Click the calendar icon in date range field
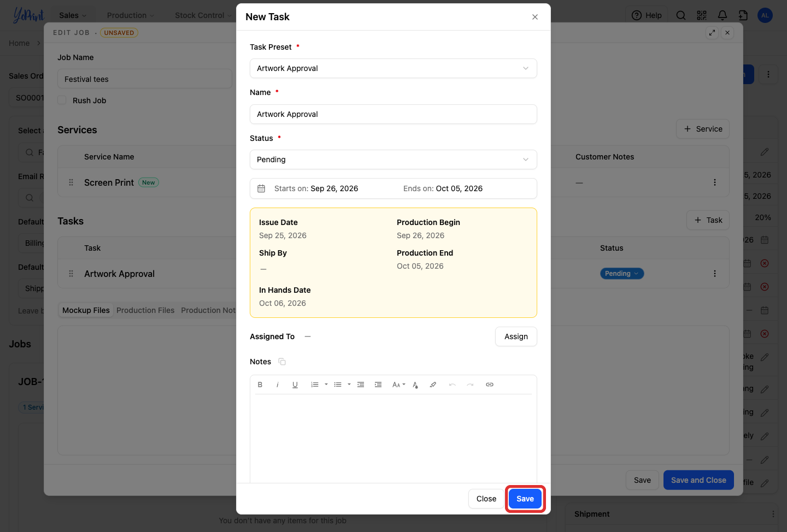The width and height of the screenshot is (787, 532). (261, 188)
